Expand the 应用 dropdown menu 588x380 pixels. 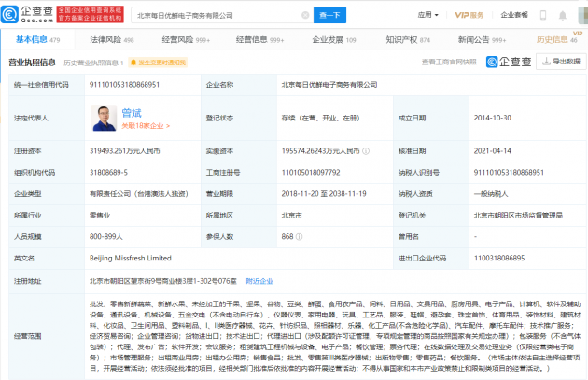[x=427, y=15]
